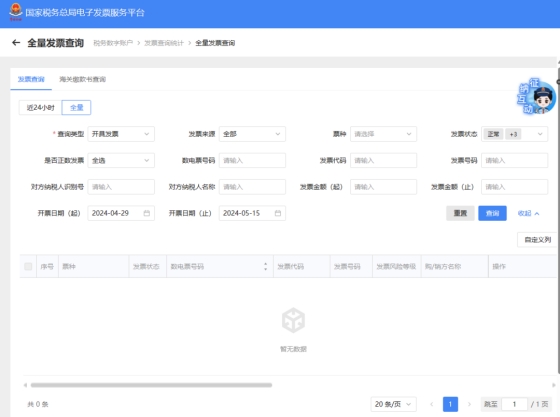Viewport: 560px width, 417px height.
Task: Open the 征纳互动 assistant avatar
Action: [537, 96]
